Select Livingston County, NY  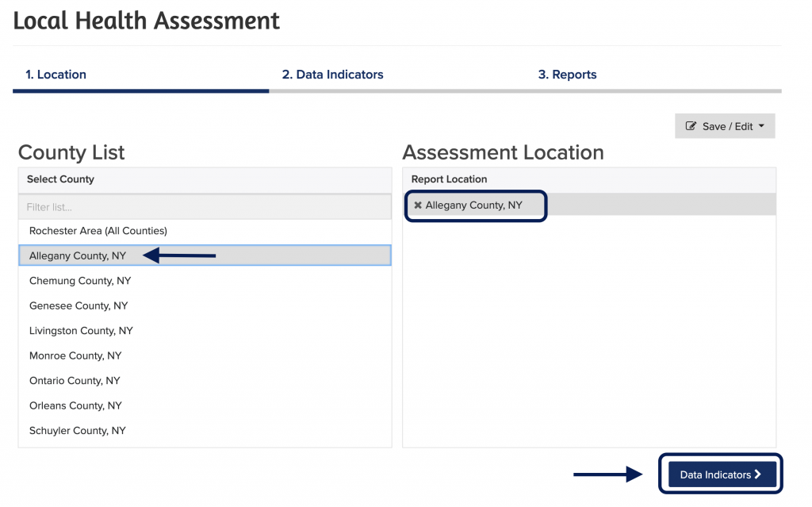tap(205, 330)
